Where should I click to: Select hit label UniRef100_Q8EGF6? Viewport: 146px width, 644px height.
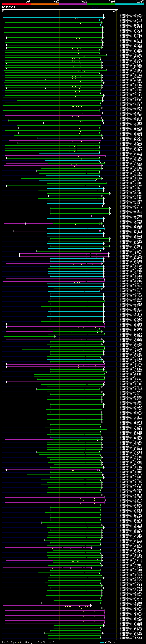click(131, 578)
